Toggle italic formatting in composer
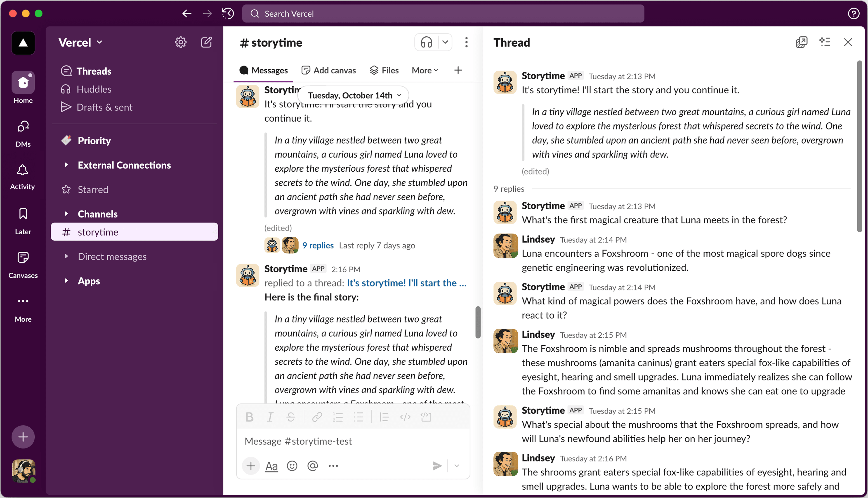This screenshot has height=498, width=868. tap(270, 417)
